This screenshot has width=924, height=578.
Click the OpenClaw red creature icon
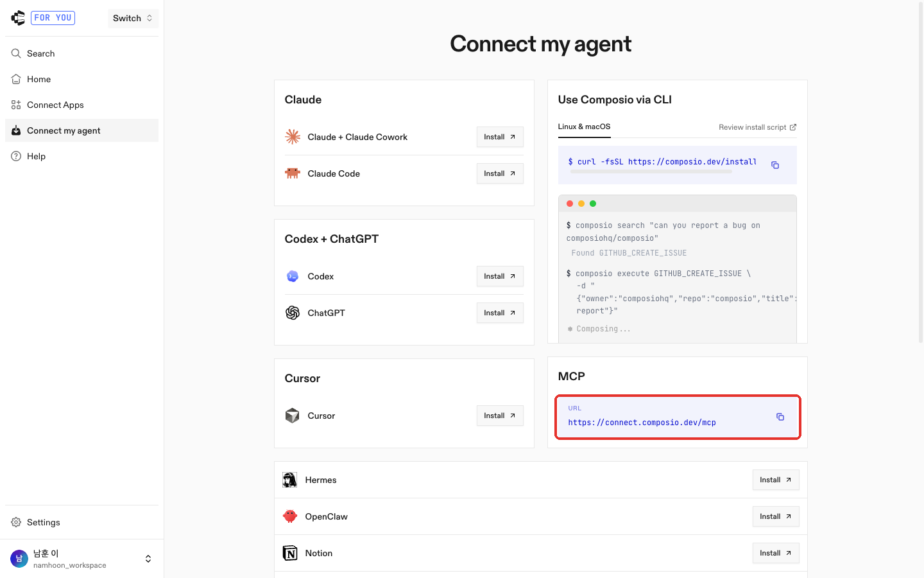pos(290,516)
